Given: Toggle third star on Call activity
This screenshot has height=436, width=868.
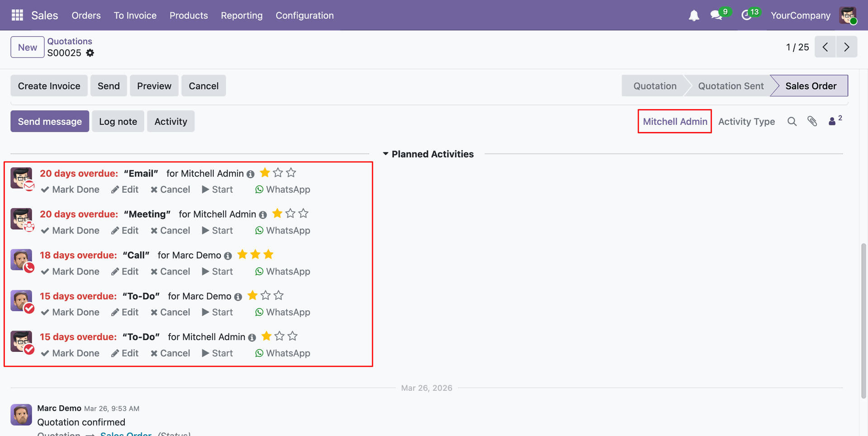Looking at the screenshot, I should pyautogui.click(x=269, y=255).
